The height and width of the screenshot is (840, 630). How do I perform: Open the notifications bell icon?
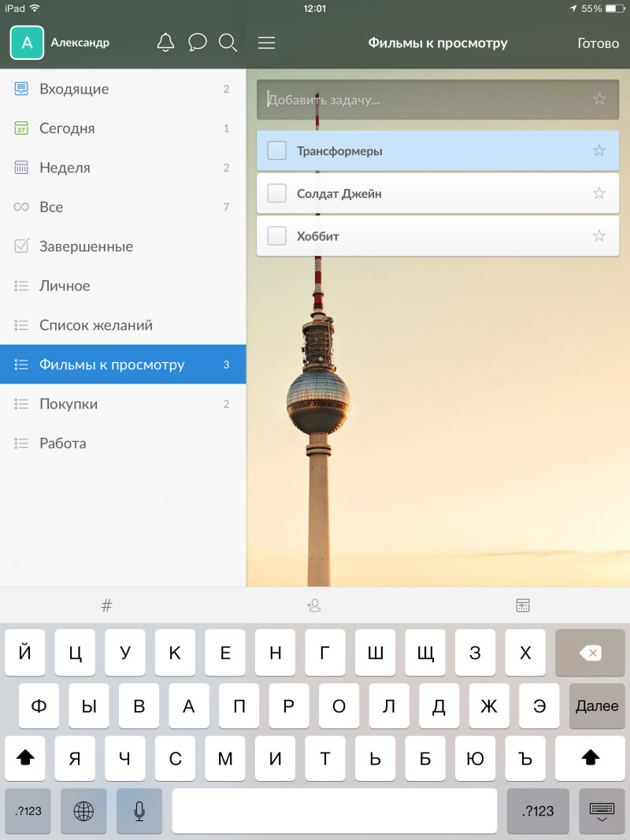click(165, 43)
